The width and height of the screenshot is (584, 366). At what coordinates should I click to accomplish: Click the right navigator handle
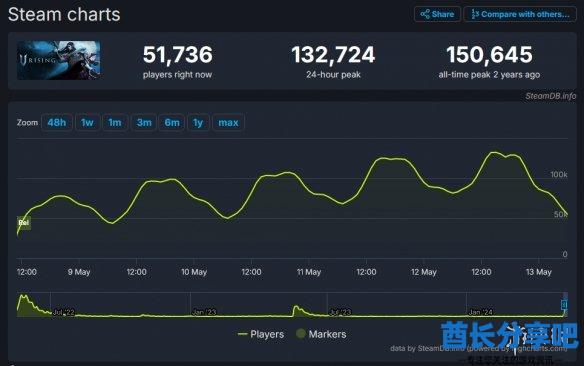coord(564,305)
